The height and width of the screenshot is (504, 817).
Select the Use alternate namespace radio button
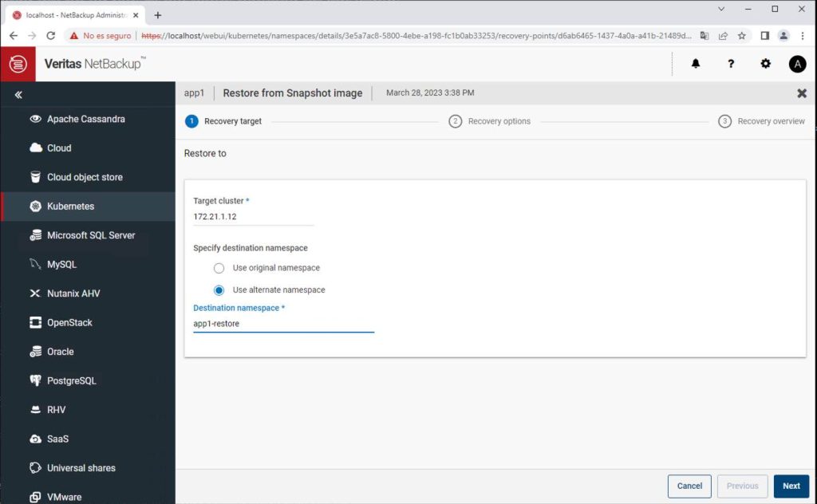tap(219, 290)
